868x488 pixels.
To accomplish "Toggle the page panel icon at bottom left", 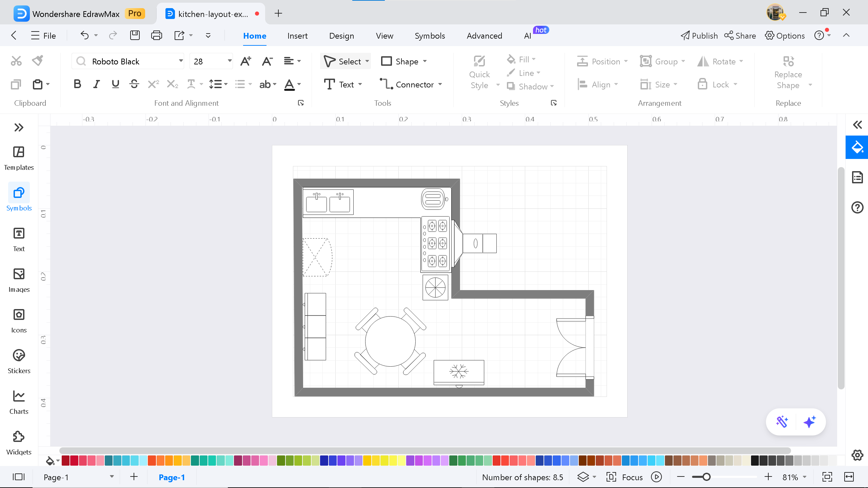I will [x=19, y=477].
